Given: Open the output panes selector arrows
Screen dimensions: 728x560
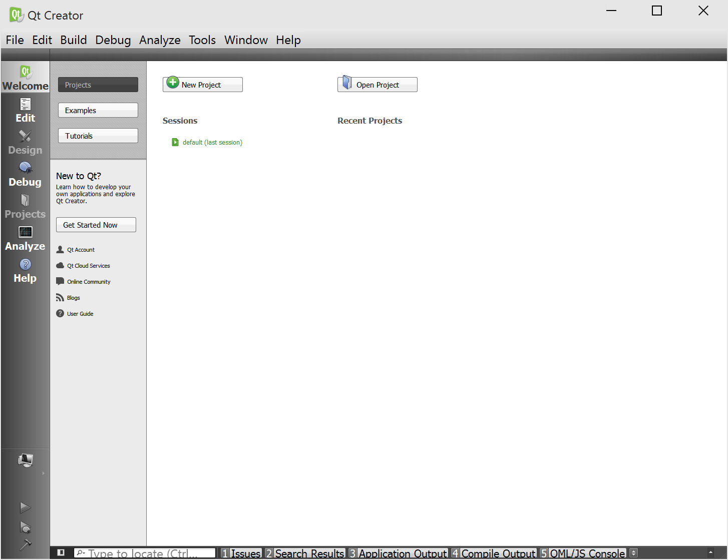Looking at the screenshot, I should [633, 553].
